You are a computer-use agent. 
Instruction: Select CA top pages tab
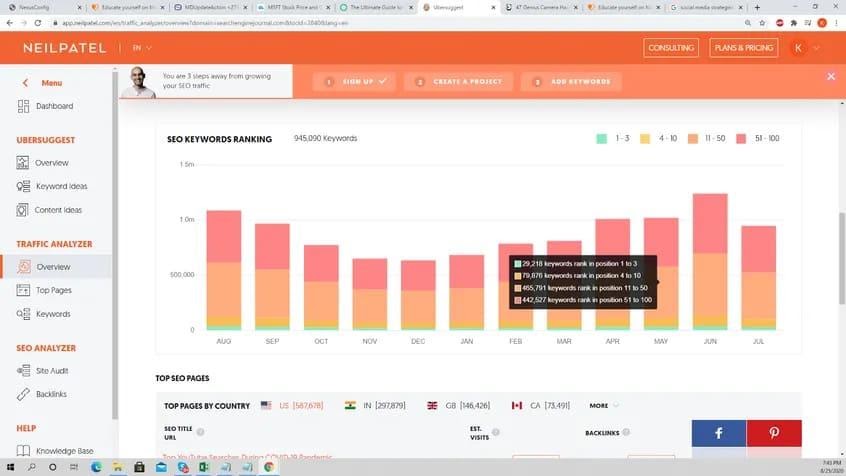(x=541, y=405)
